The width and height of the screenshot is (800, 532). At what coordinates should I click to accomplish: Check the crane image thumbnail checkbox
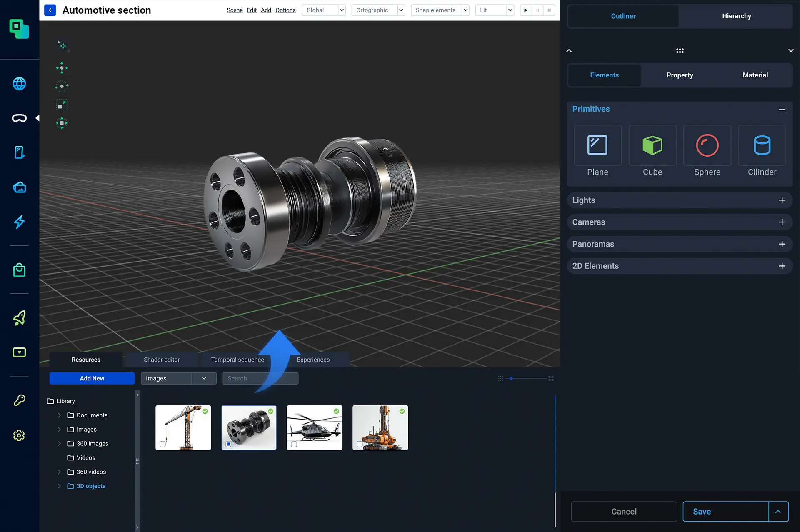pyautogui.click(x=162, y=444)
